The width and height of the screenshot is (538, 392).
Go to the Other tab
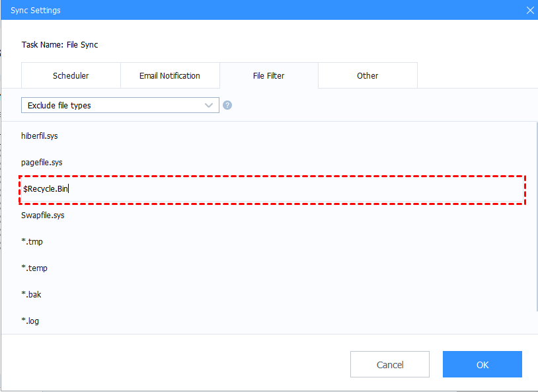[x=367, y=75]
